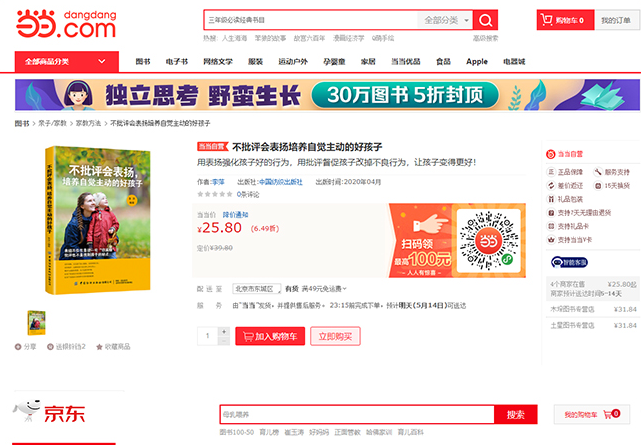Click the 收藏商品 star favorite icon
The width and height of the screenshot is (641, 445).
click(x=99, y=347)
